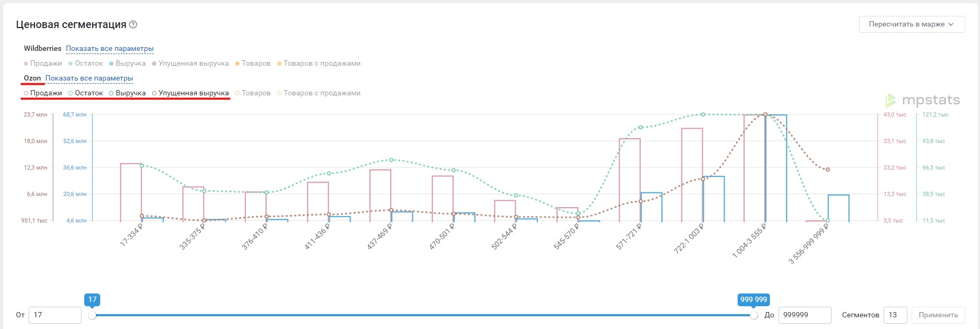
Task: Click the 43,0 тыс axis value
Action: click(895, 114)
